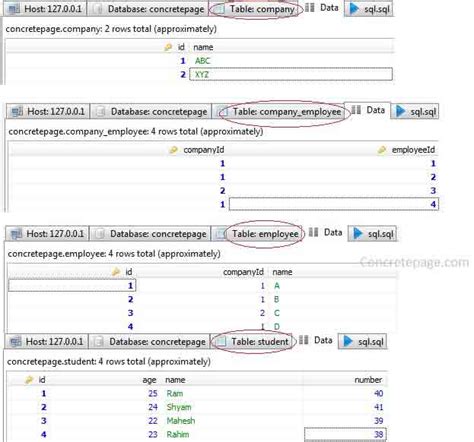Screen dimensions: 474x442
Task: Click the key icon next to companyId header
Action: point(173,150)
